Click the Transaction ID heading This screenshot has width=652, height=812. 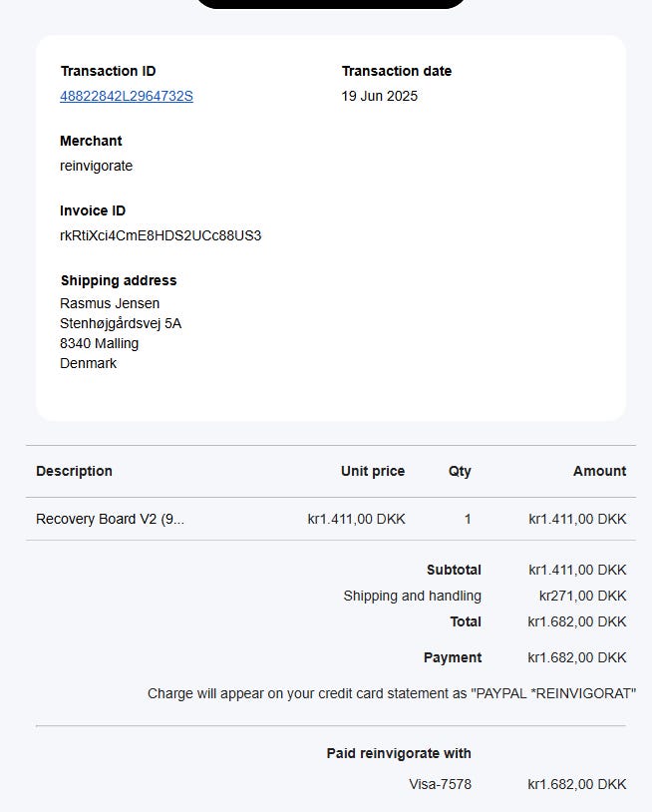tap(108, 71)
